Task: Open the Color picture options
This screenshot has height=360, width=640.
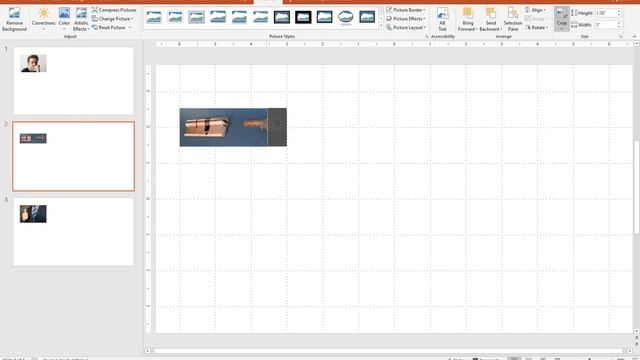Action: click(64, 19)
